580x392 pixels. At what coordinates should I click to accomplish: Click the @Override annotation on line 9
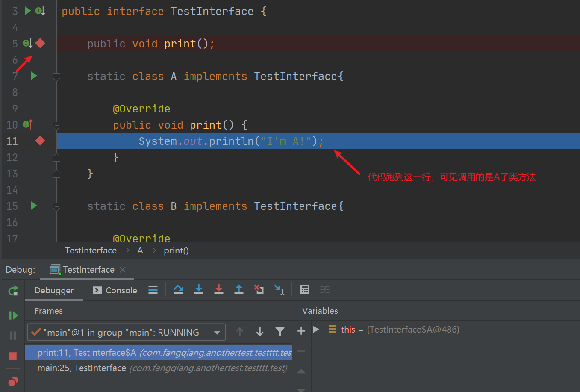click(141, 109)
